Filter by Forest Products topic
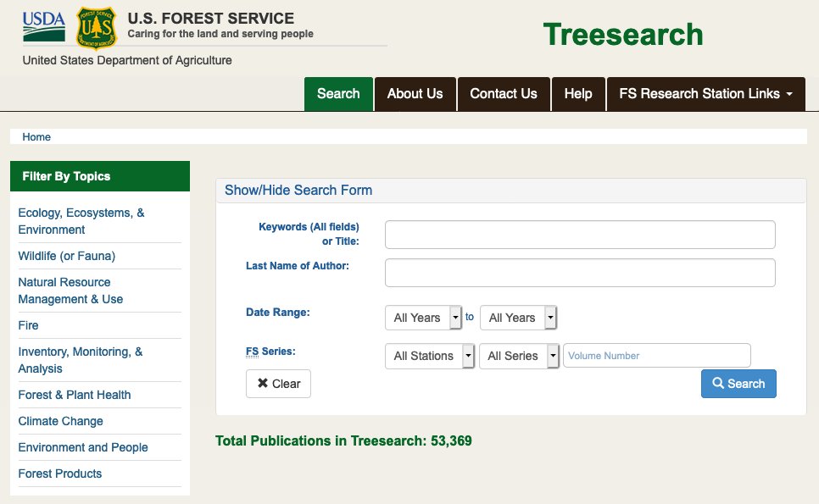Screen dimensions: 819x504 (x=60, y=474)
